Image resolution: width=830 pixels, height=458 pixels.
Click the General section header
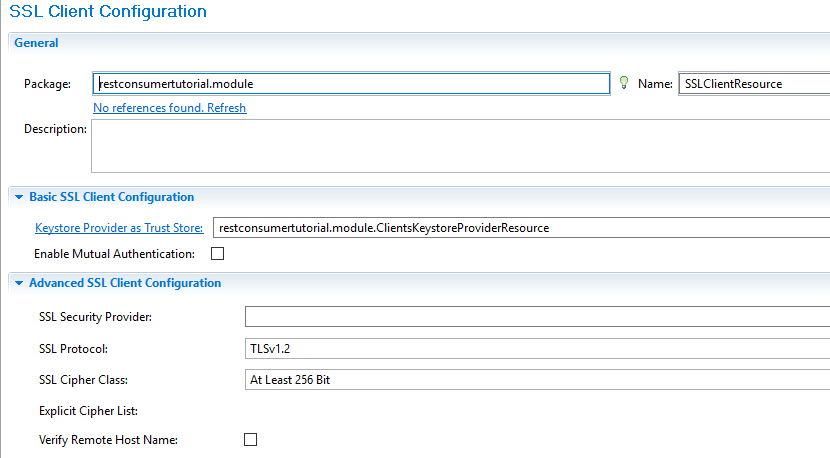tap(36, 43)
